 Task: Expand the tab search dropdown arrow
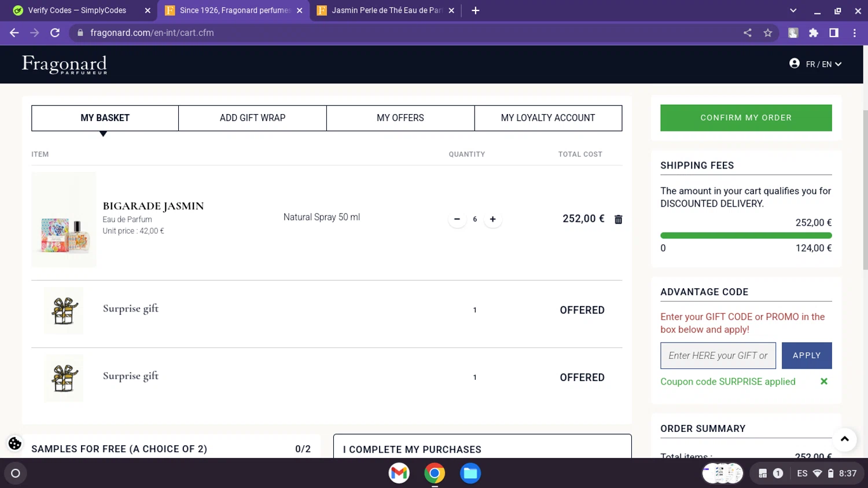point(793,10)
